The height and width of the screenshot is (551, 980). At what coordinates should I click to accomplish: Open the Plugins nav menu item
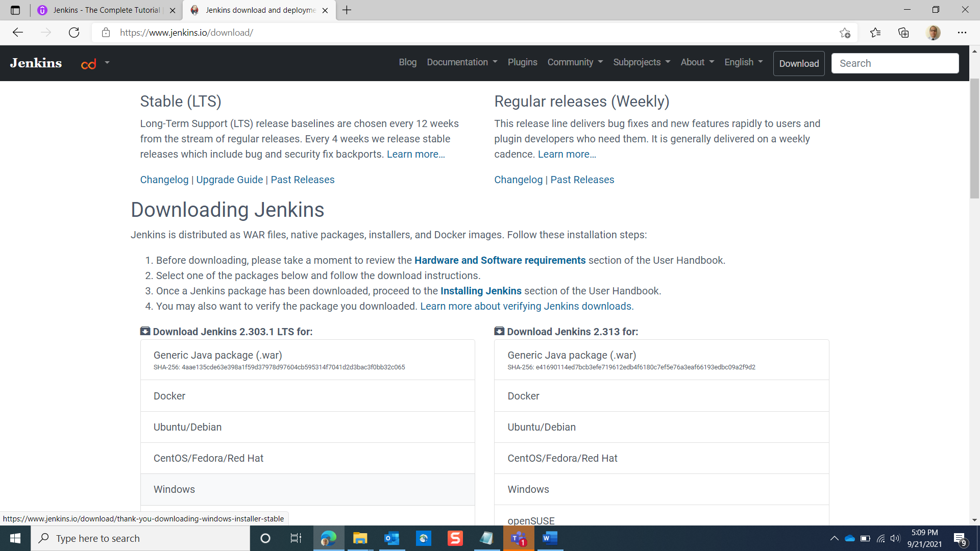(522, 62)
